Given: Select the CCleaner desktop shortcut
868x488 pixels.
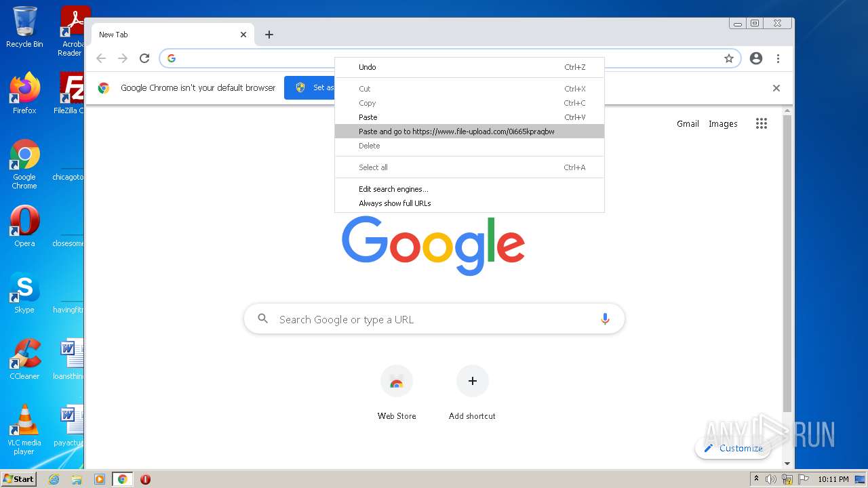Looking at the screenshot, I should coord(24,359).
